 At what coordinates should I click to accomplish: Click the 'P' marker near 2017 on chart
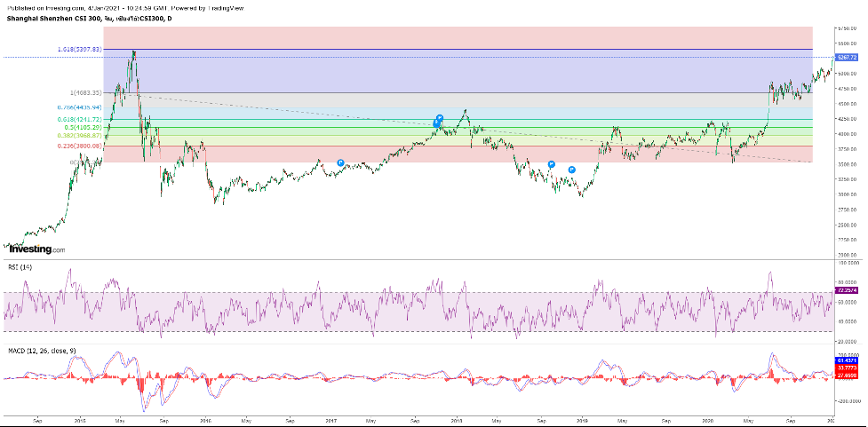(x=341, y=162)
